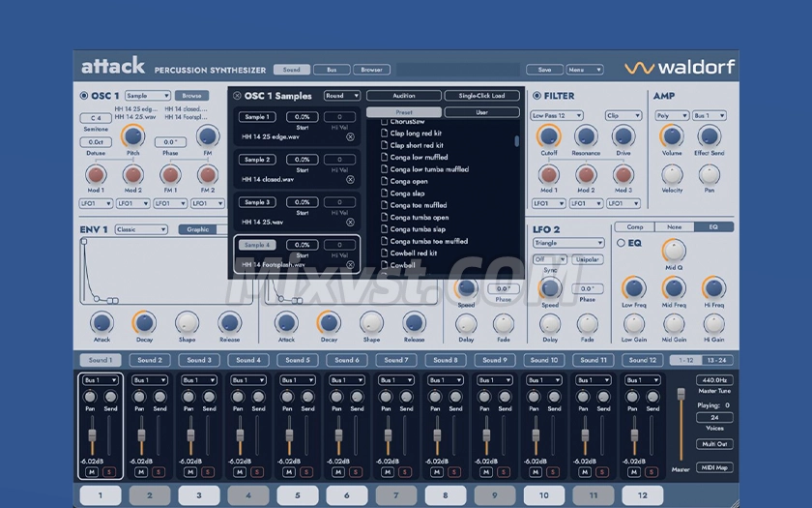
Task: Click Sound 1 channel Pan knob
Action: click(90, 397)
